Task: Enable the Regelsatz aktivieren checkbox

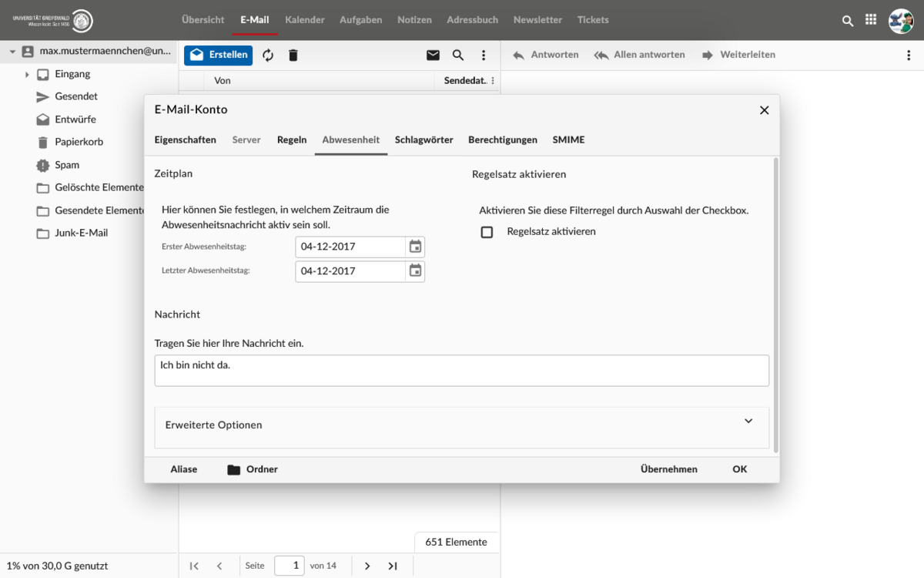Action: (x=487, y=232)
